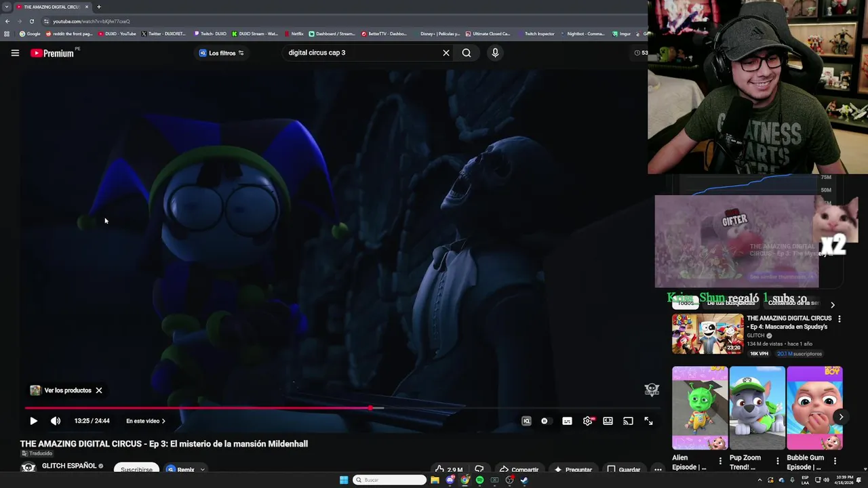Reload the page with browser refresh
This screenshot has height=488, width=868.
pyautogui.click(x=31, y=21)
